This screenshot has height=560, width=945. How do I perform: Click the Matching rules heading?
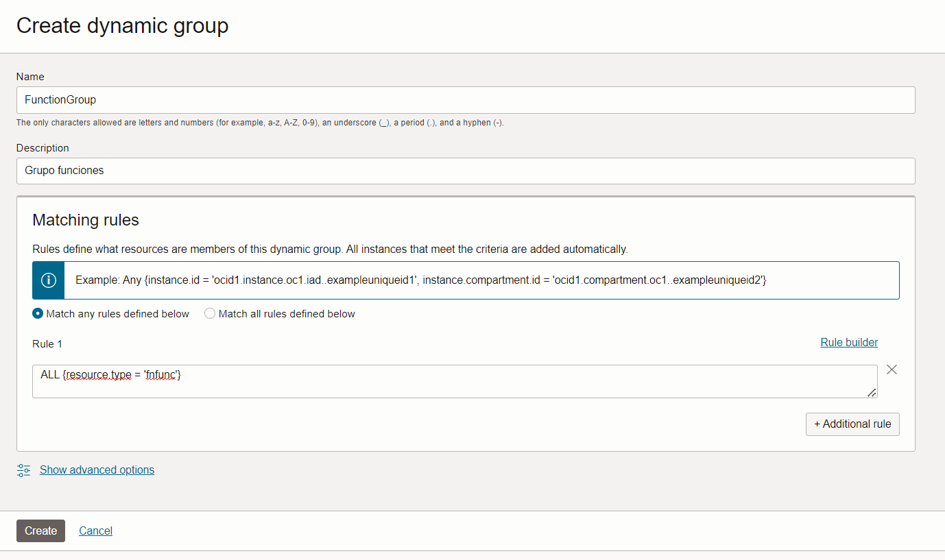[x=85, y=220]
